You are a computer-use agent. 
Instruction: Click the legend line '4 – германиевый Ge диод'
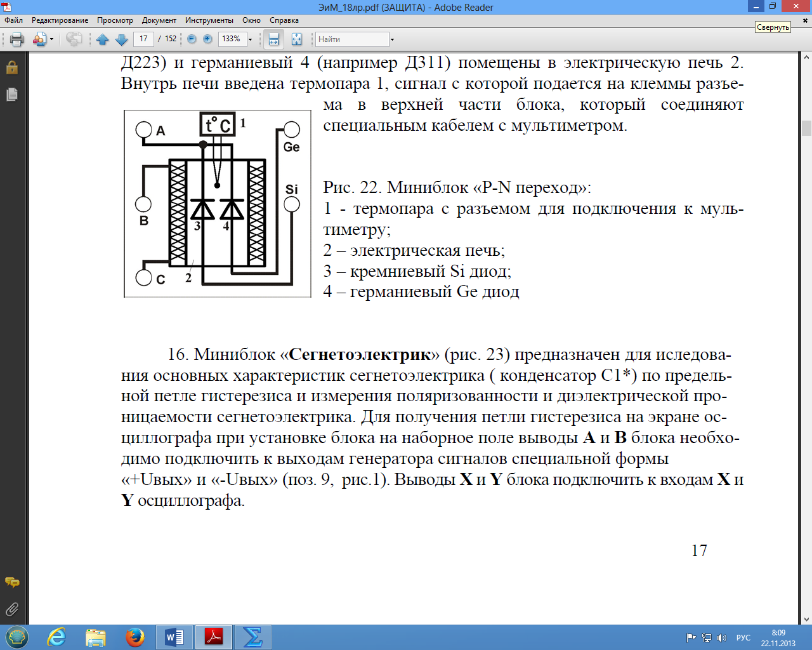click(421, 292)
